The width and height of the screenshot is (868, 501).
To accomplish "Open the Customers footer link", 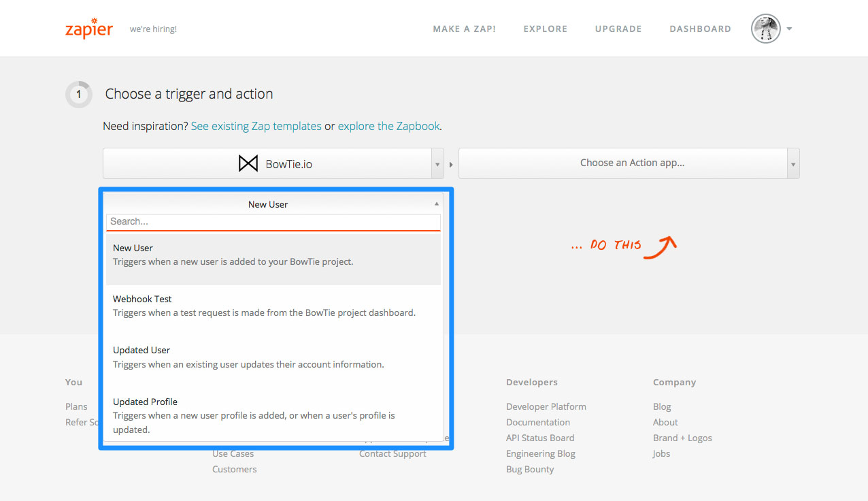I will pyautogui.click(x=235, y=469).
